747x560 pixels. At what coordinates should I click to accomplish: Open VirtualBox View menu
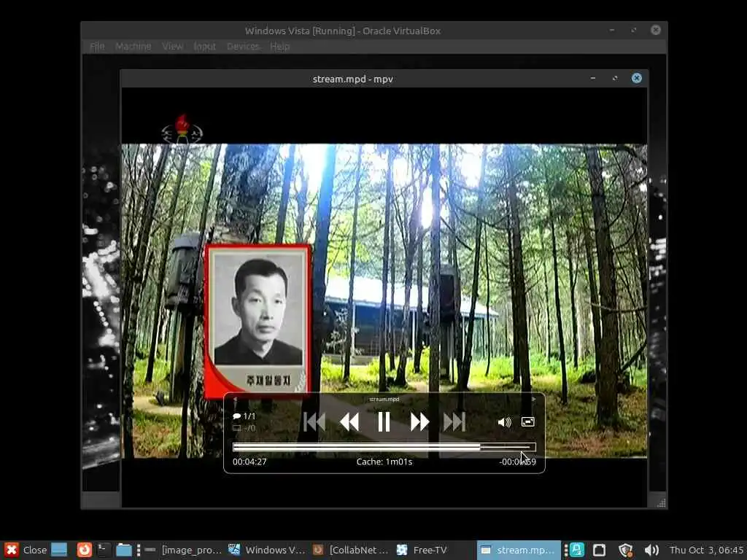(x=172, y=46)
